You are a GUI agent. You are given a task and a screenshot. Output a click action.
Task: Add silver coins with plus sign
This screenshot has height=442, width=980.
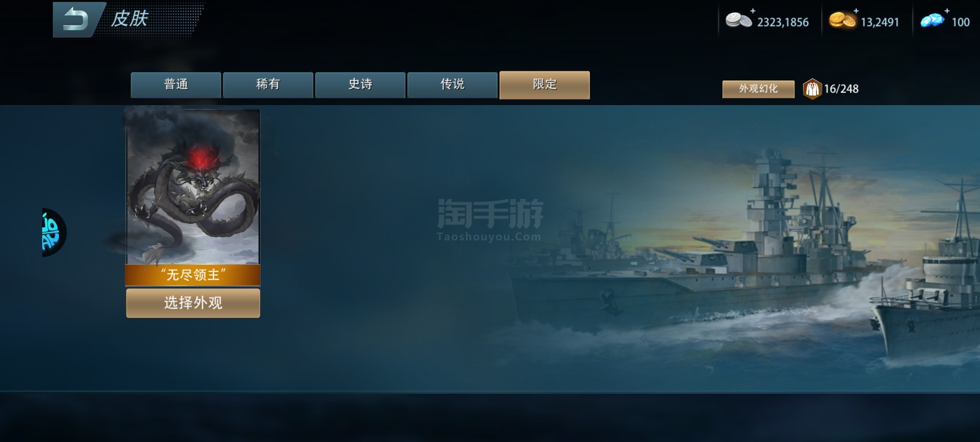(753, 11)
